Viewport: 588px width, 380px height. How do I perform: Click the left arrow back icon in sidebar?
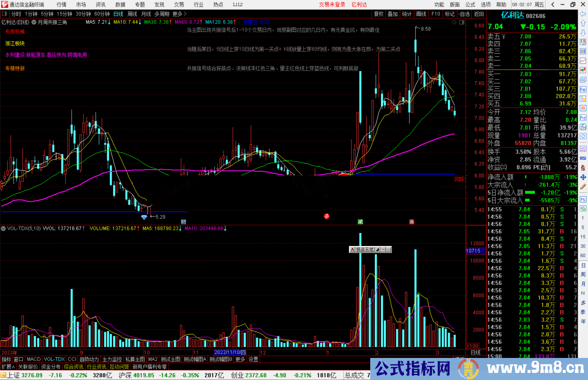click(583, 14)
